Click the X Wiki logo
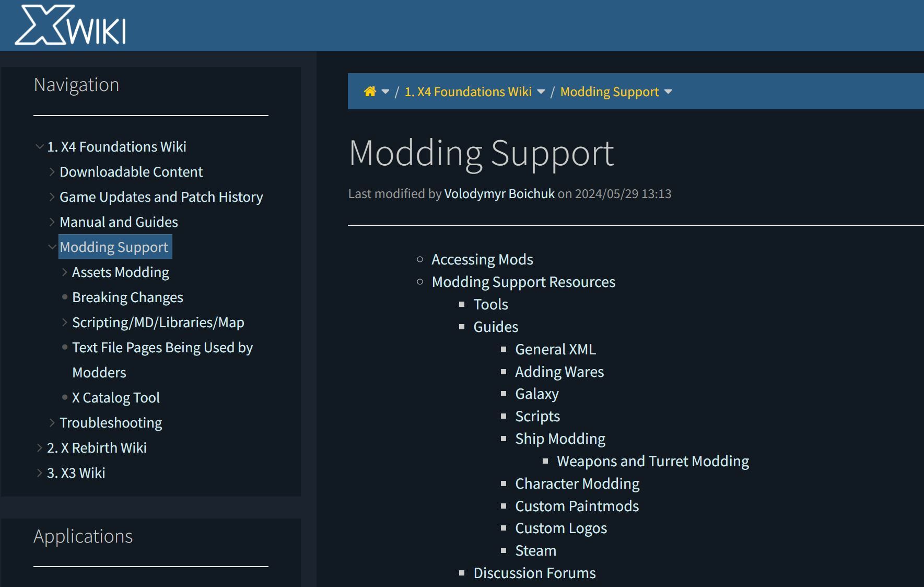Screen dimensions: 924x587 click(x=70, y=25)
